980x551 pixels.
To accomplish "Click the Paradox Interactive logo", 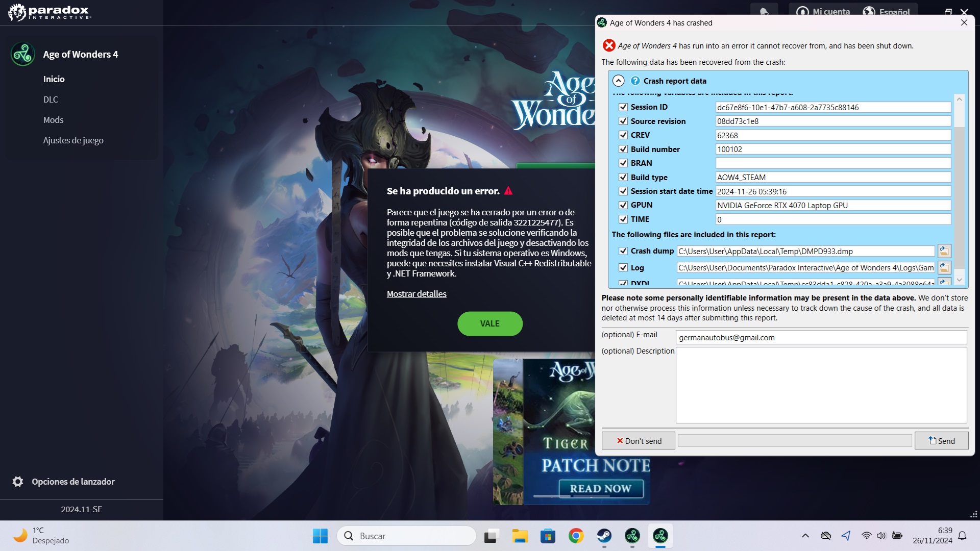I will click(48, 13).
